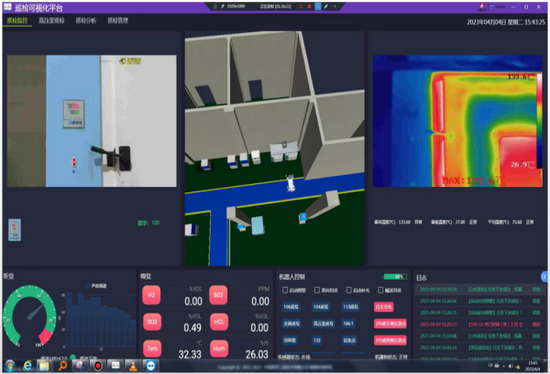This screenshot has width=550, height=374.
Task: Select the H2 gas sensor icon
Action: point(152,295)
